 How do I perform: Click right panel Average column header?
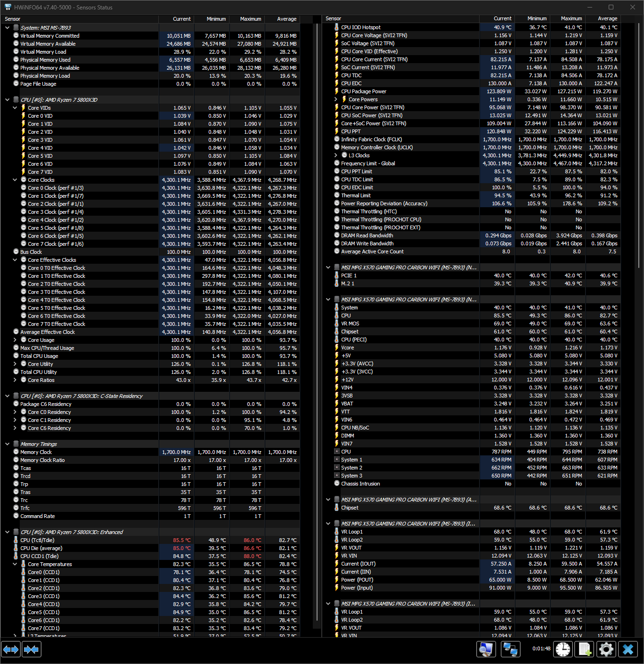pos(603,19)
